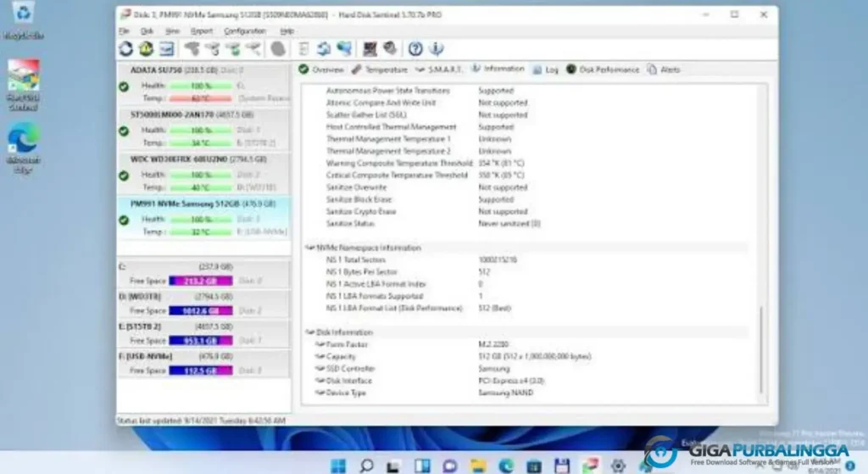This screenshot has width=868, height=474.
Task: Click the red-black circuit board toolbar icon
Action: click(x=370, y=49)
